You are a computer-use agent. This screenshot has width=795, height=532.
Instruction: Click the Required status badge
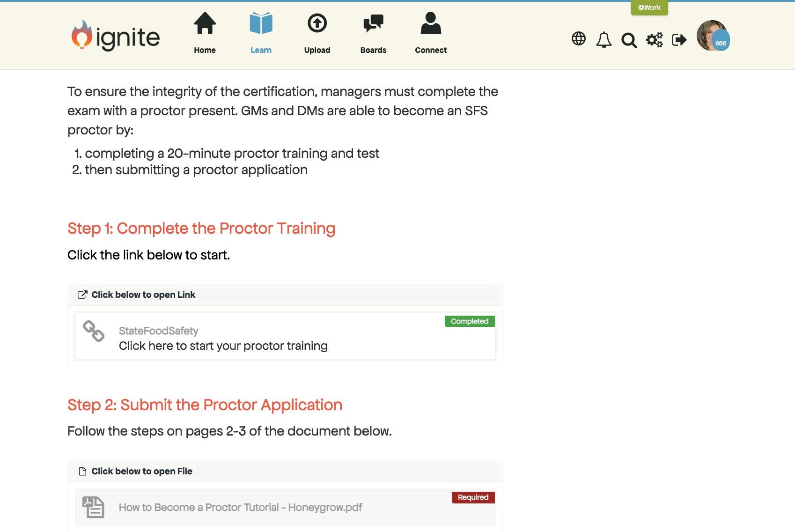pyautogui.click(x=473, y=497)
